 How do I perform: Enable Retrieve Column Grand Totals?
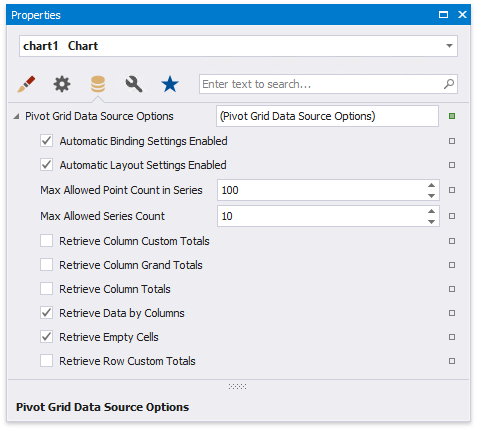pos(46,265)
